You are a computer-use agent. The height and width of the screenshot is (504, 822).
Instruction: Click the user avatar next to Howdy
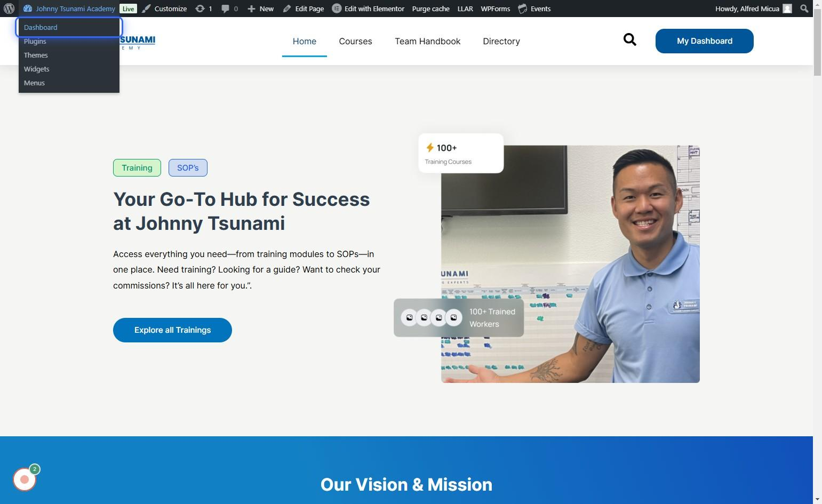tap(787, 9)
